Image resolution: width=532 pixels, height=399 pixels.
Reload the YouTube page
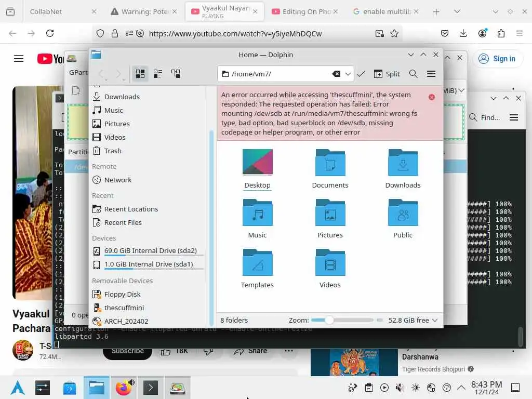coord(50,33)
